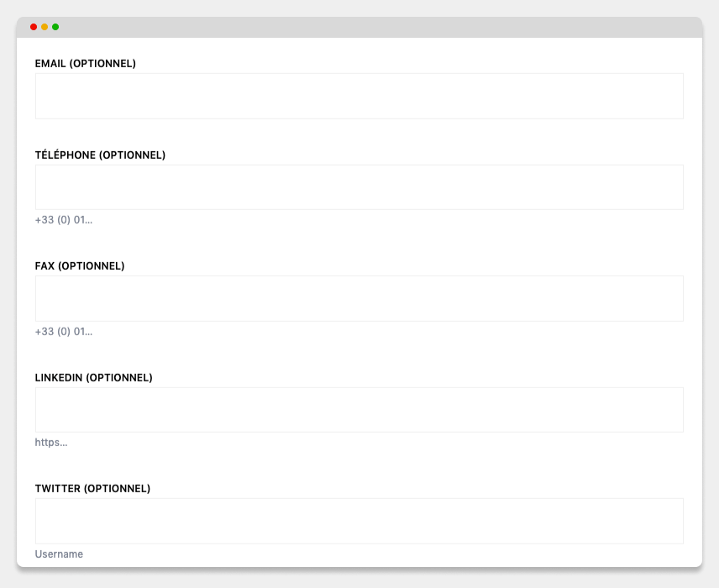Click the https... hint under LinkedIn

click(x=51, y=442)
